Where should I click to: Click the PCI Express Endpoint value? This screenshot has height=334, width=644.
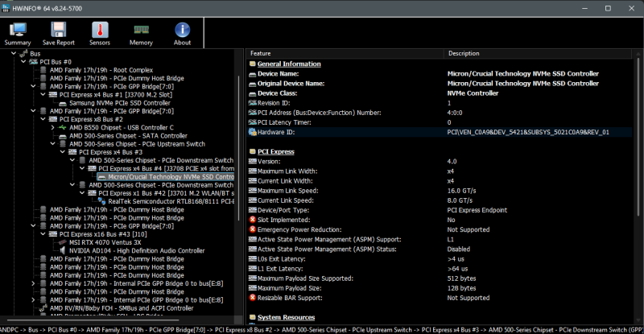tap(477, 210)
